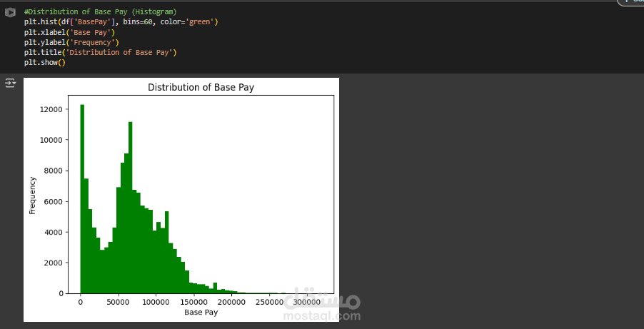Click the comment line '#Distribution of Base Pay (Histogram)'
Viewport: 644px width, 329px height.
tap(101, 12)
